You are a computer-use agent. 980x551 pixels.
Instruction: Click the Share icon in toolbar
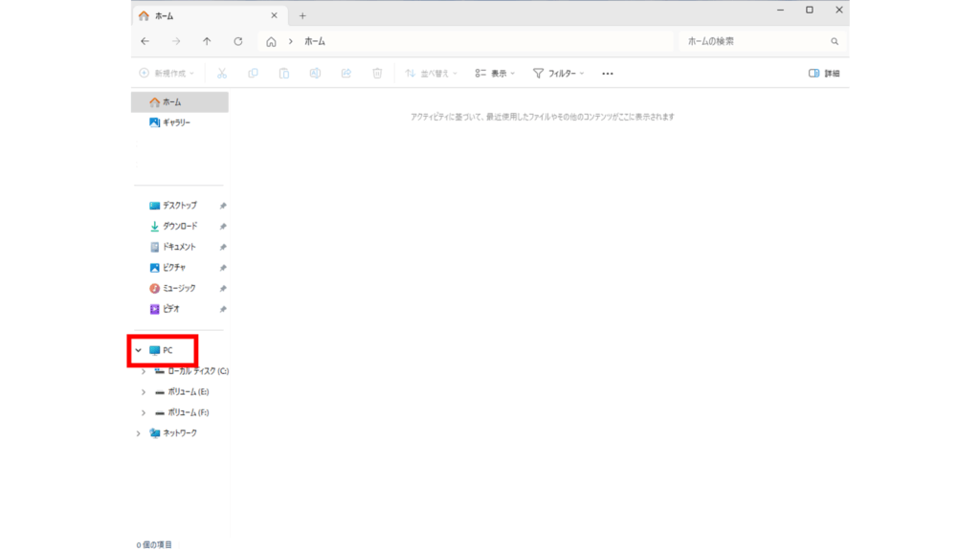tap(346, 73)
